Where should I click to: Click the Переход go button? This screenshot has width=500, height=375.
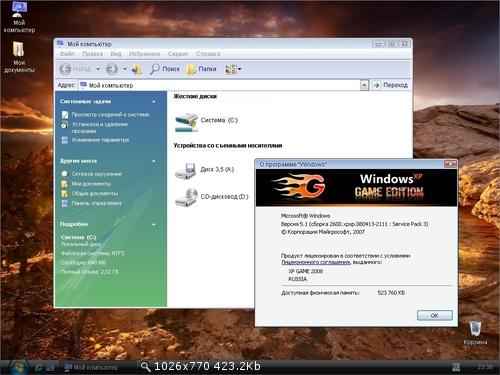pos(390,85)
